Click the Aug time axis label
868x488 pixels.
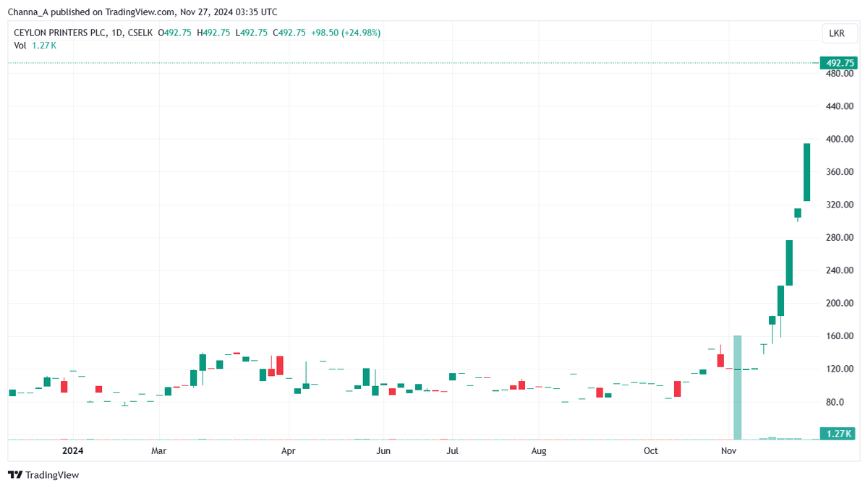point(538,451)
